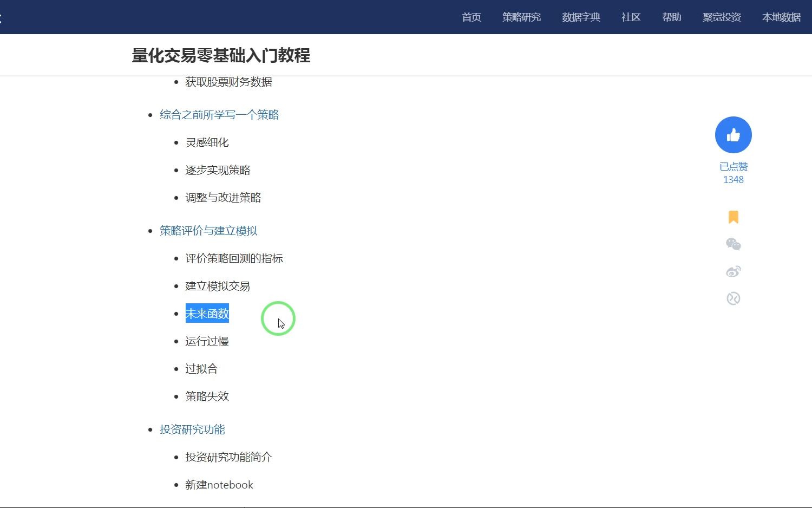Click the 获取股票财务数据 list item
The height and width of the screenshot is (508, 812).
(228, 82)
